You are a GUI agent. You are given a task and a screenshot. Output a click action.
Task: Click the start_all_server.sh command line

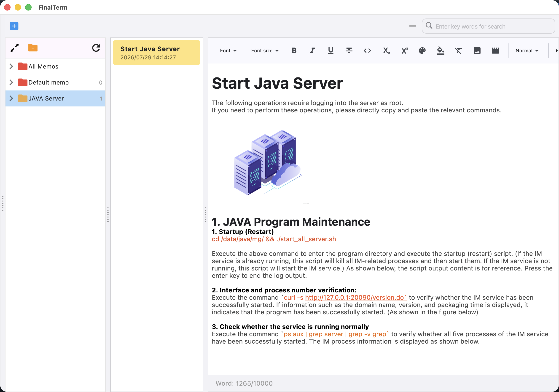274,239
